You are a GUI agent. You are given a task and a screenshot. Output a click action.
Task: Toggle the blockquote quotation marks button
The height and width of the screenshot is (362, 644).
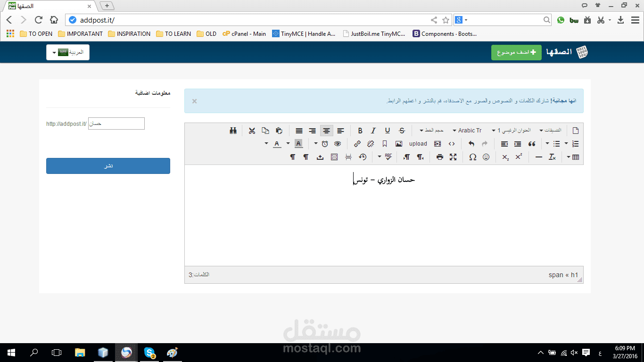tap(532, 144)
